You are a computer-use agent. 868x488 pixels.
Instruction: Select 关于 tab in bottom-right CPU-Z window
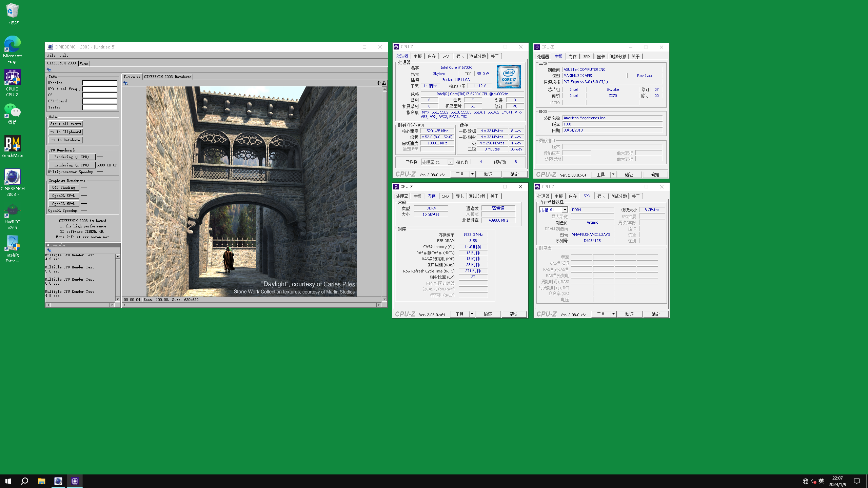[x=636, y=196]
